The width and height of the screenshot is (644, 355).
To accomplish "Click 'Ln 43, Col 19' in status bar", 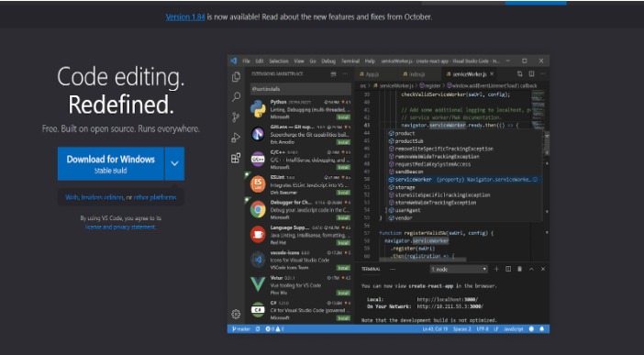I will [x=435, y=329].
